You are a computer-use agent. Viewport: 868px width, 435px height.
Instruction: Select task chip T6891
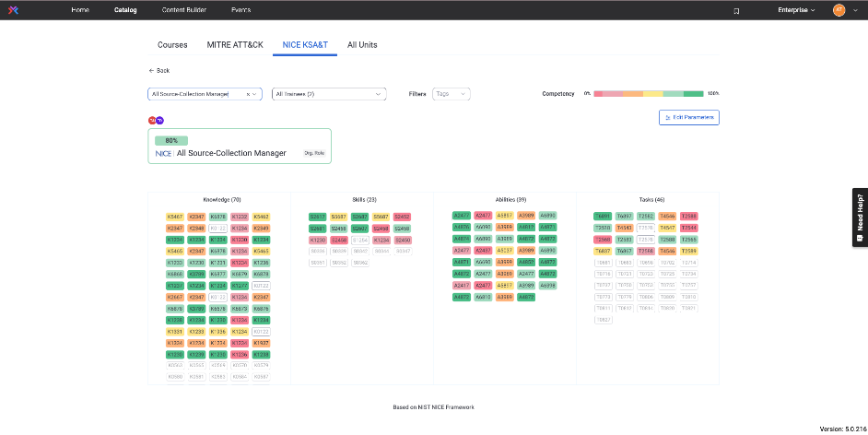coord(603,217)
